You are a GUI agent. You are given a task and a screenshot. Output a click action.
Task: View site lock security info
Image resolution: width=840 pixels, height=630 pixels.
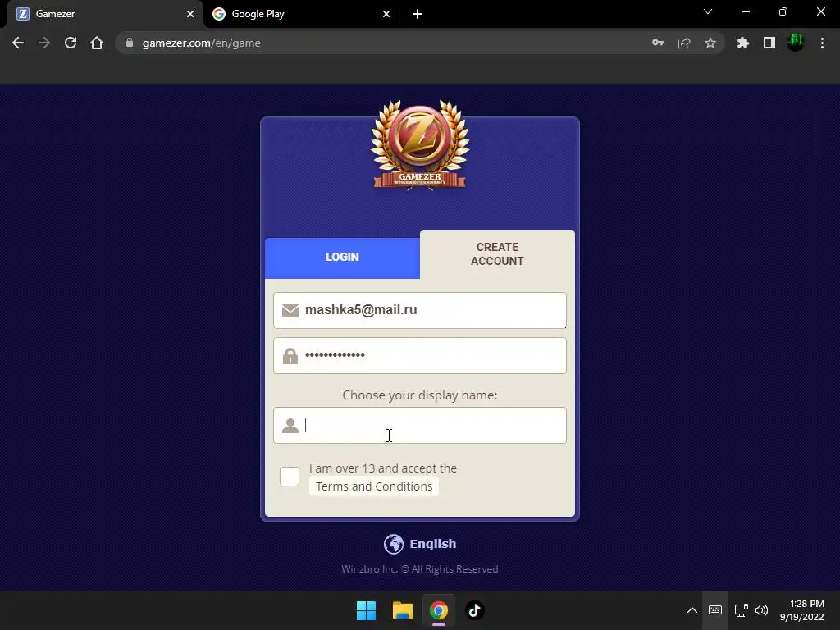(129, 43)
